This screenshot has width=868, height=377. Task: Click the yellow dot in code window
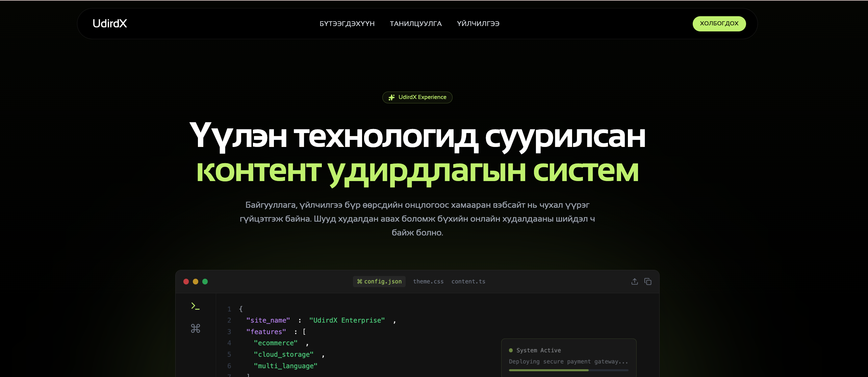[196, 281]
